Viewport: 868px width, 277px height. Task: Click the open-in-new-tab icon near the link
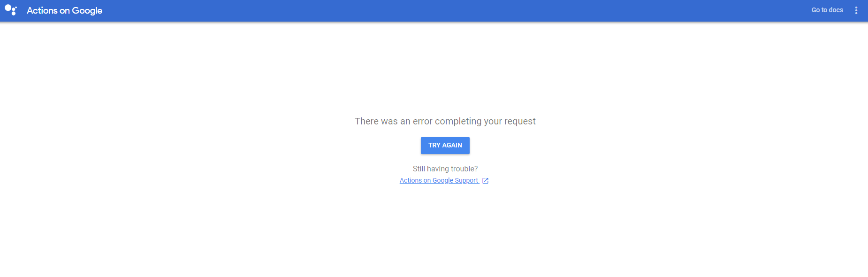point(485,180)
